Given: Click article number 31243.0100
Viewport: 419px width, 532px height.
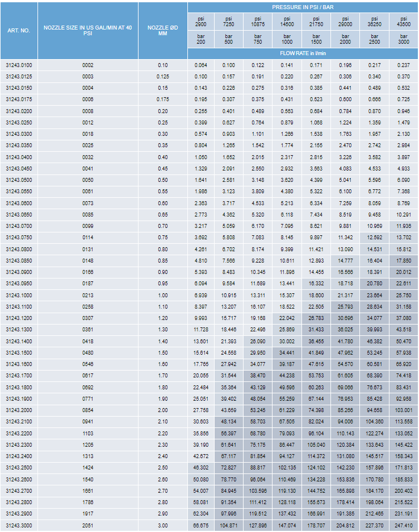Looking at the screenshot, I should coord(19,65).
